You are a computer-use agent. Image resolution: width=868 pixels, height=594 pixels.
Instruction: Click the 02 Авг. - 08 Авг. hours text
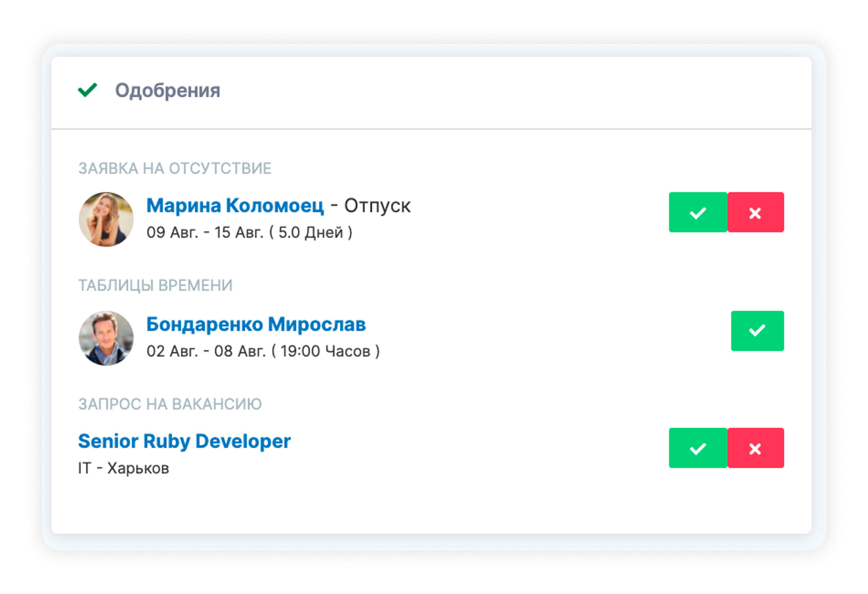(x=263, y=351)
